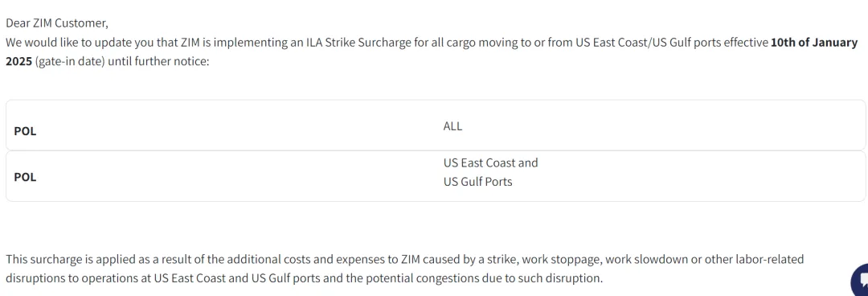Select "US Gulf Ports" table cell text
Image resolution: width=868 pixels, height=296 pixels.
pyautogui.click(x=477, y=181)
